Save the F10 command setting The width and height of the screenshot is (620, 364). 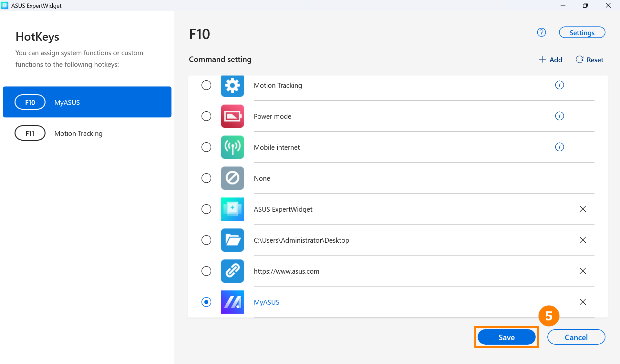tap(506, 337)
